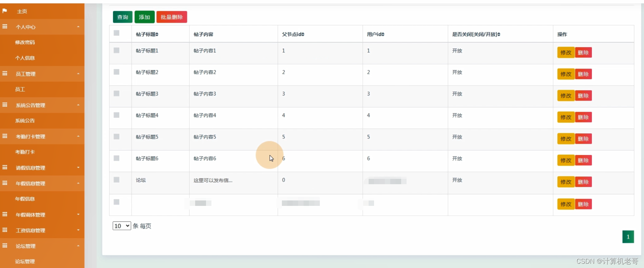This screenshot has height=268, width=644.
Task: Collapse the 个人中心 menu arrow
Action: tap(78, 27)
